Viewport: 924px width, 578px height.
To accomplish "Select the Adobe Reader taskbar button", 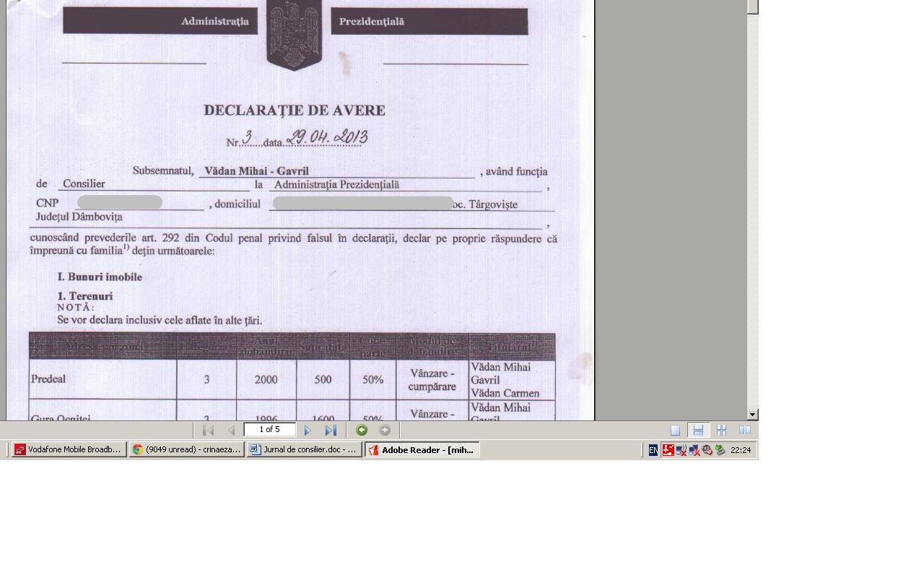I will coord(422,450).
